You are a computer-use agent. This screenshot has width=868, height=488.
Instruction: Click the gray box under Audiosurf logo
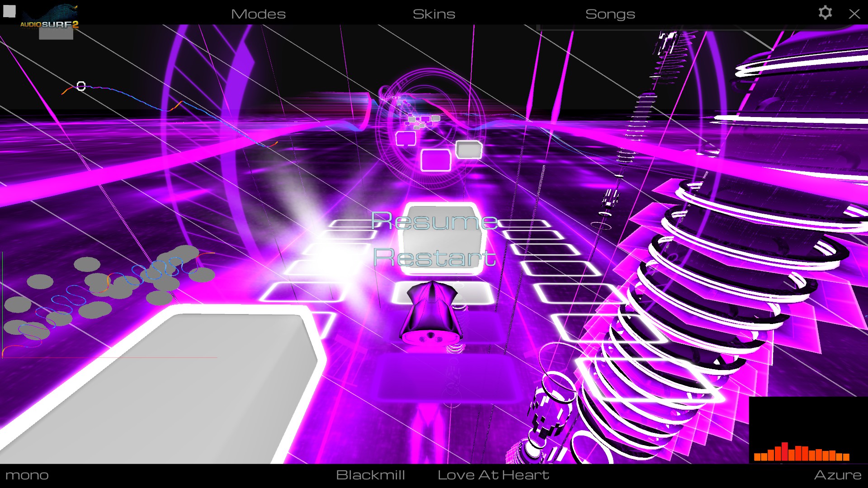(56, 34)
